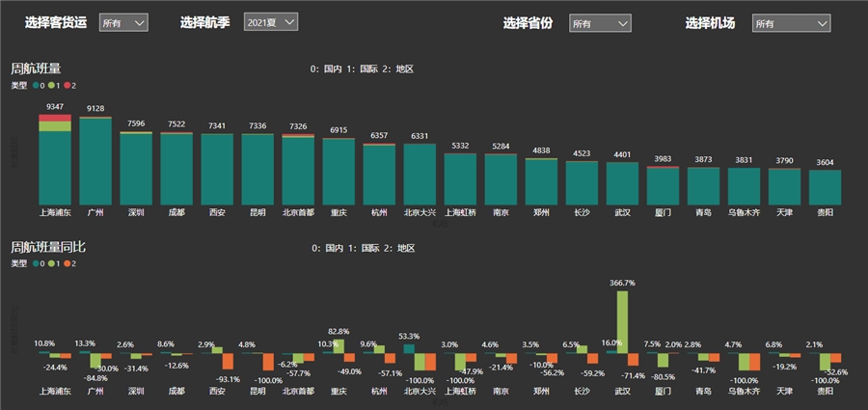This screenshot has height=410, width=868.
Task: Open the 选择省份 dropdown
Action: pyautogui.click(x=599, y=23)
